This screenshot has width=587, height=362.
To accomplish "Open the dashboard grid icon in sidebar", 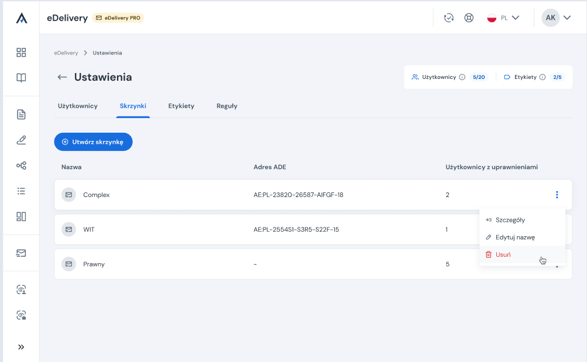I will point(21,52).
